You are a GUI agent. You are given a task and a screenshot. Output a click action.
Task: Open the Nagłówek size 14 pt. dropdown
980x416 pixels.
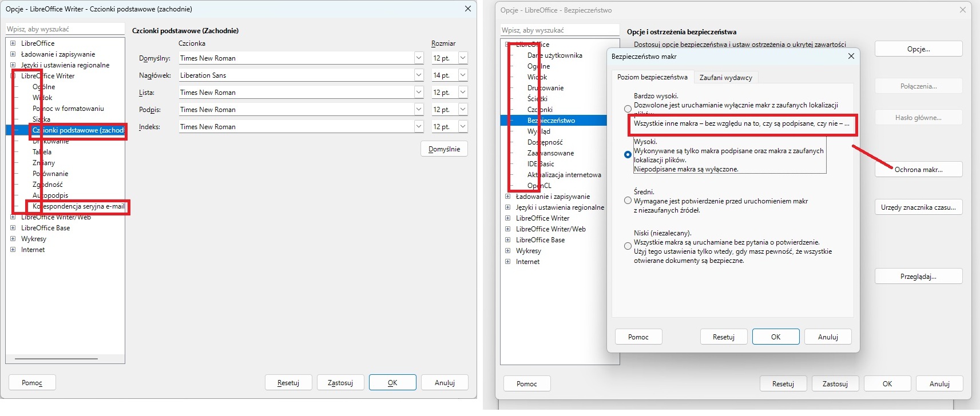pyautogui.click(x=463, y=75)
